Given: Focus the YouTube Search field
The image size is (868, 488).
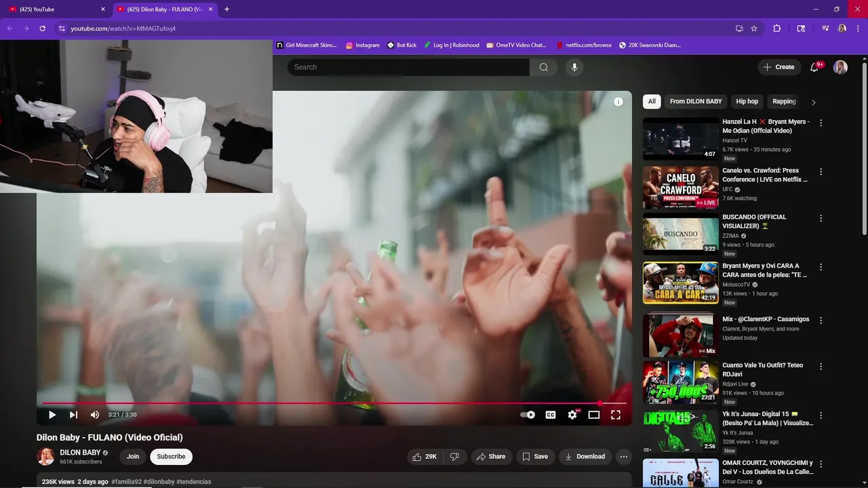Looking at the screenshot, I should [408, 67].
